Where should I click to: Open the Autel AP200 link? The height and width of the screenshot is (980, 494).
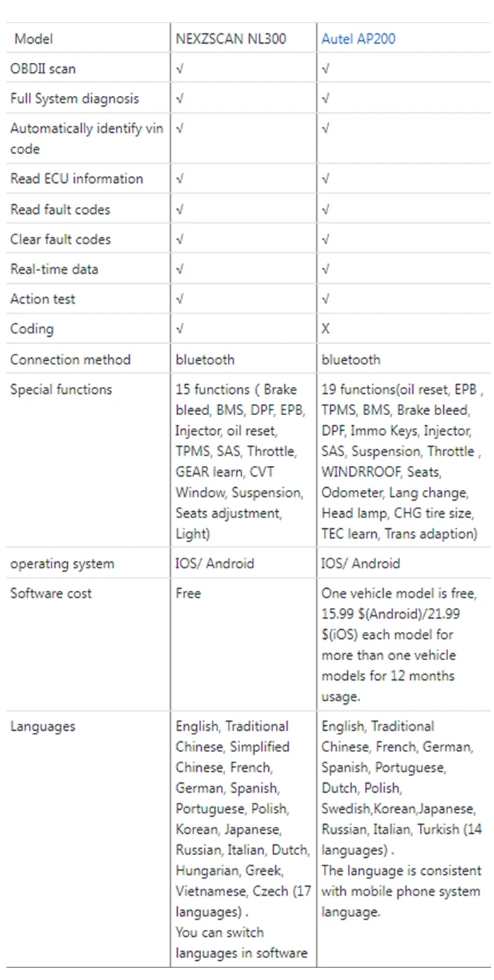[x=359, y=39]
